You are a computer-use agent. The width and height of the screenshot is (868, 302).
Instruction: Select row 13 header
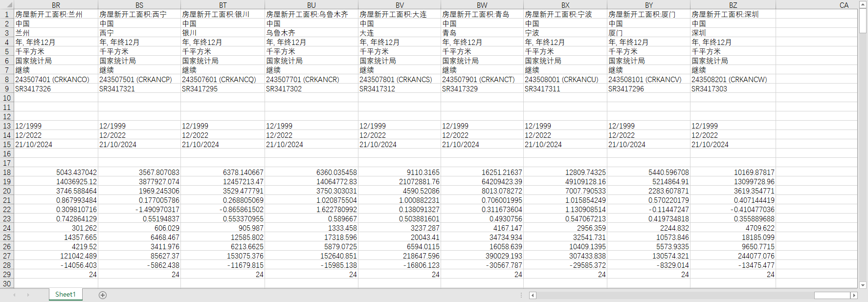(x=7, y=126)
